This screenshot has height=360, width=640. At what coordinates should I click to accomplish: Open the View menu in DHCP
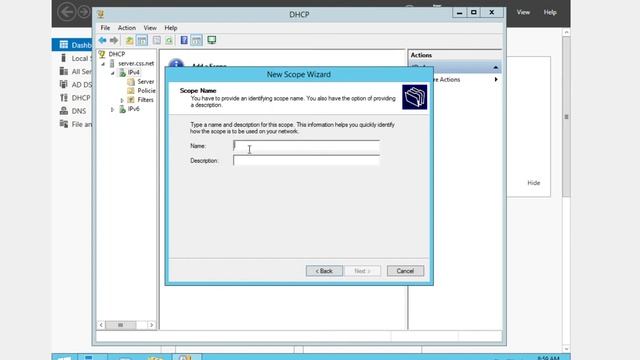150,28
